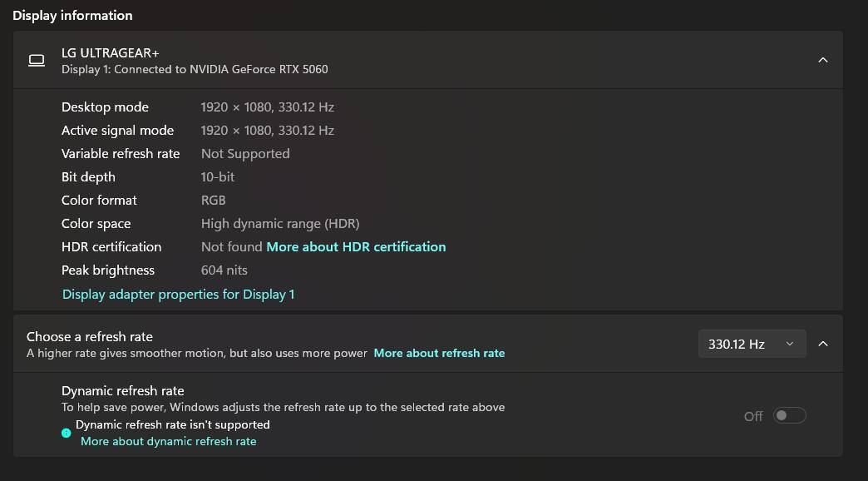
Task: Click the Variable refresh rate Not Supported value
Action: tap(245, 154)
